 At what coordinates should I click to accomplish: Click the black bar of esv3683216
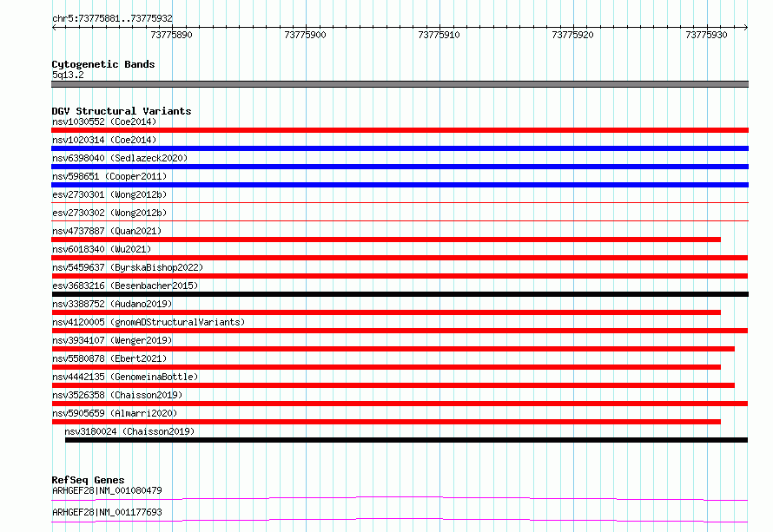point(400,294)
